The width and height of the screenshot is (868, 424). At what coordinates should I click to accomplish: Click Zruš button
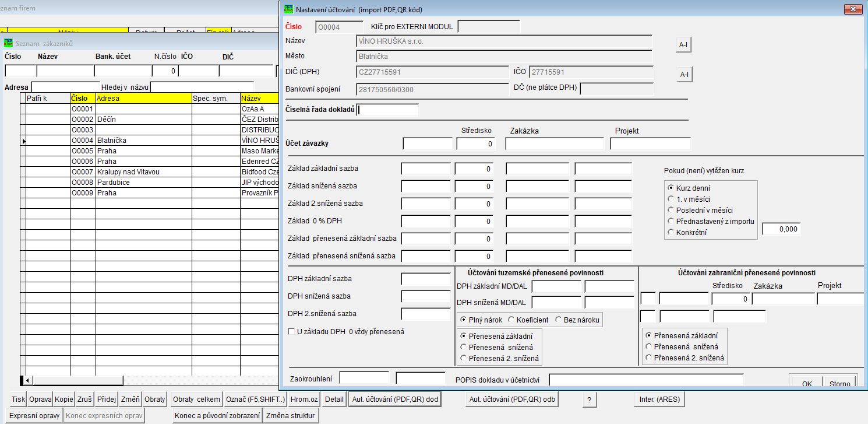click(x=85, y=400)
